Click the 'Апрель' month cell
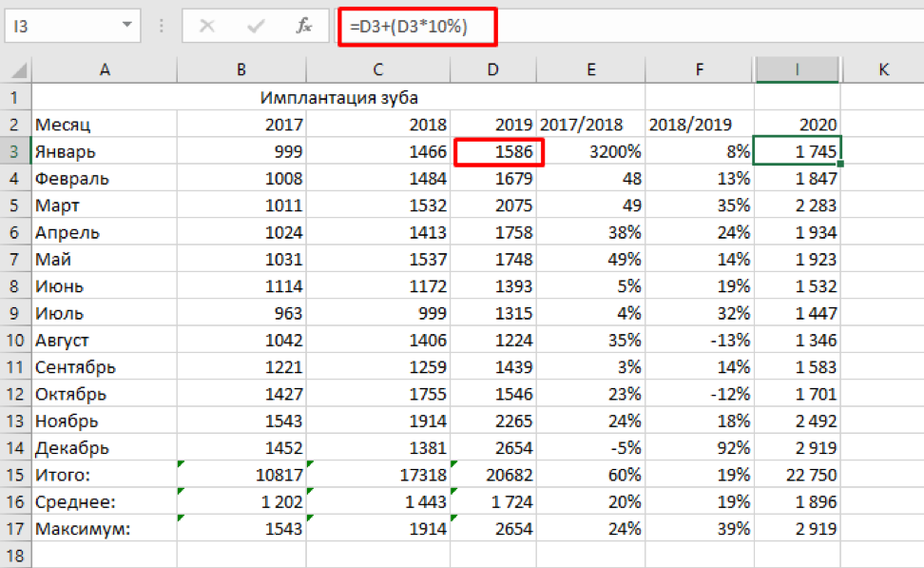Image resolution: width=924 pixels, height=568 pixels. click(x=105, y=232)
